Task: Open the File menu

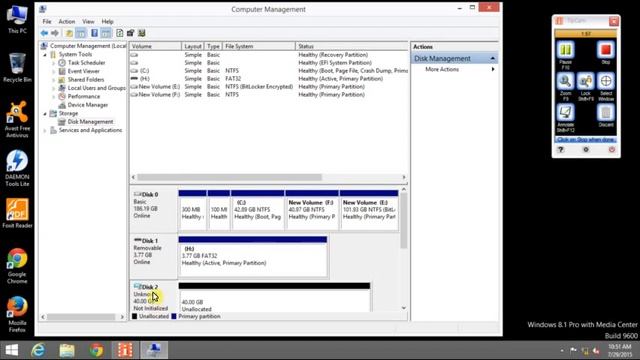Action: point(47,21)
